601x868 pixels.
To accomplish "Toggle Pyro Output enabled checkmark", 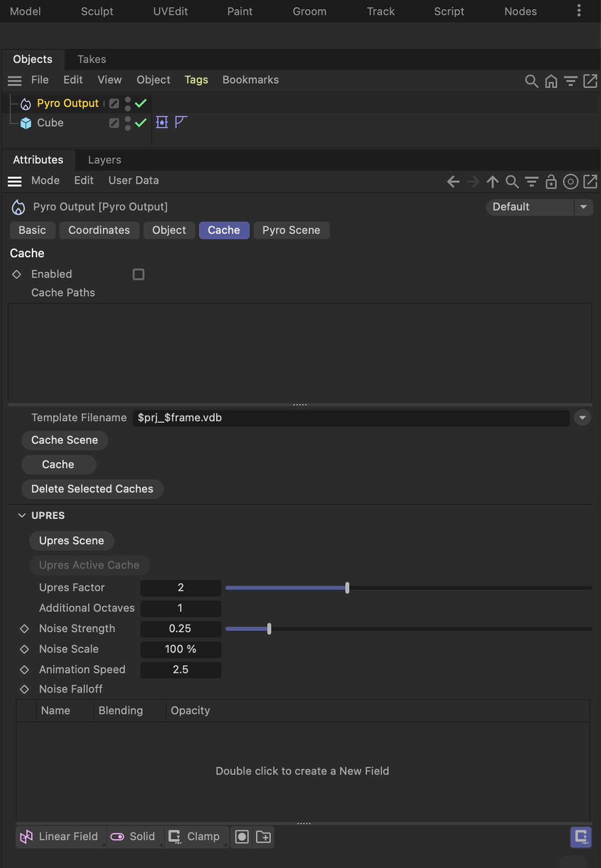I will click(141, 103).
